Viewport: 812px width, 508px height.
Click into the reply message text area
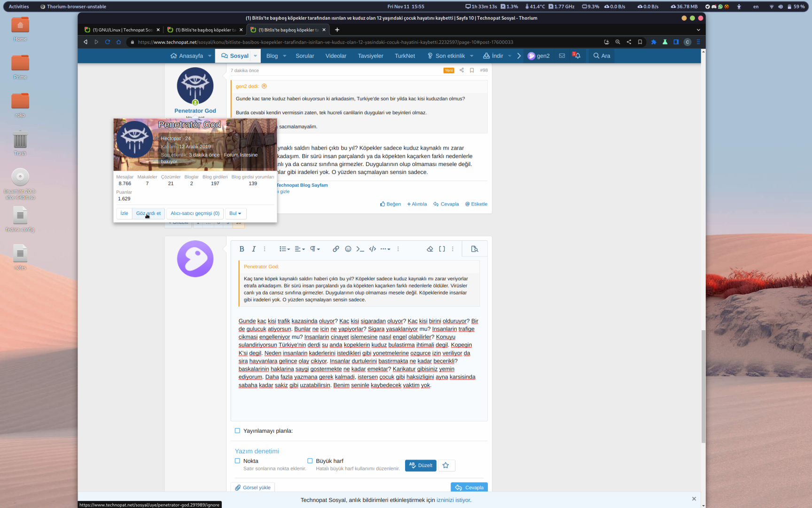[359, 339]
